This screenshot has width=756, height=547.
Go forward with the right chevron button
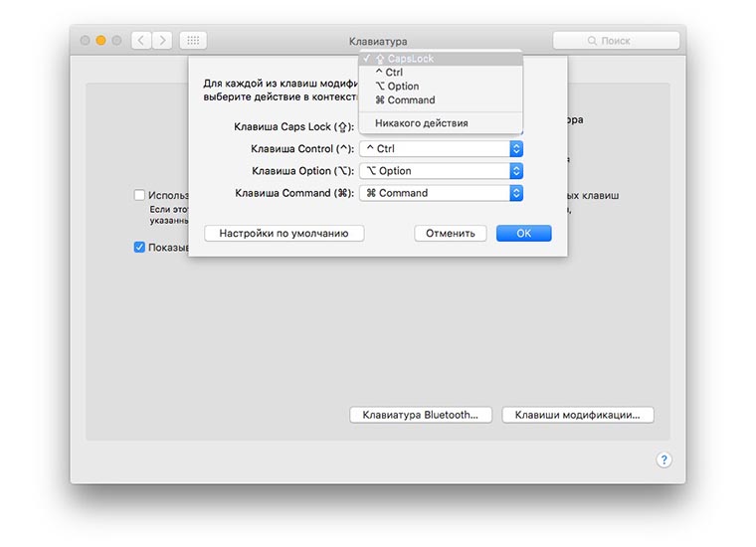pos(162,41)
